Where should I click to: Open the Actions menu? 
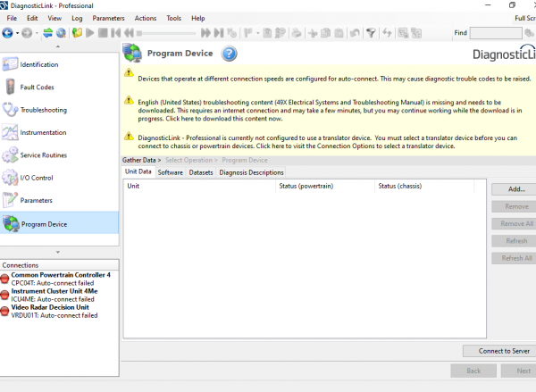click(146, 18)
